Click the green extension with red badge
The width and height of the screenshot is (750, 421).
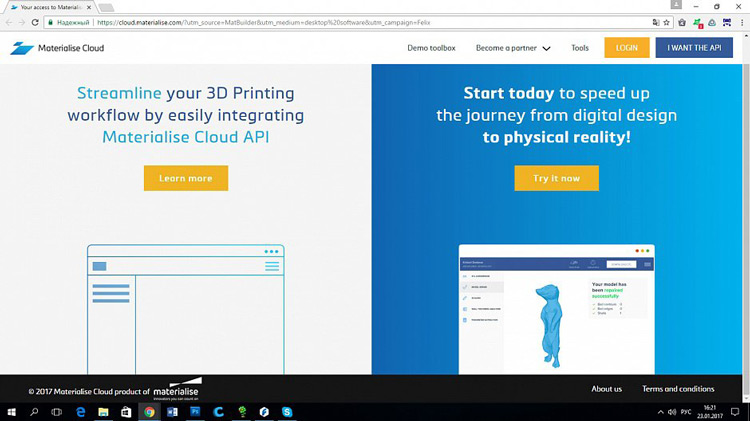point(698,23)
